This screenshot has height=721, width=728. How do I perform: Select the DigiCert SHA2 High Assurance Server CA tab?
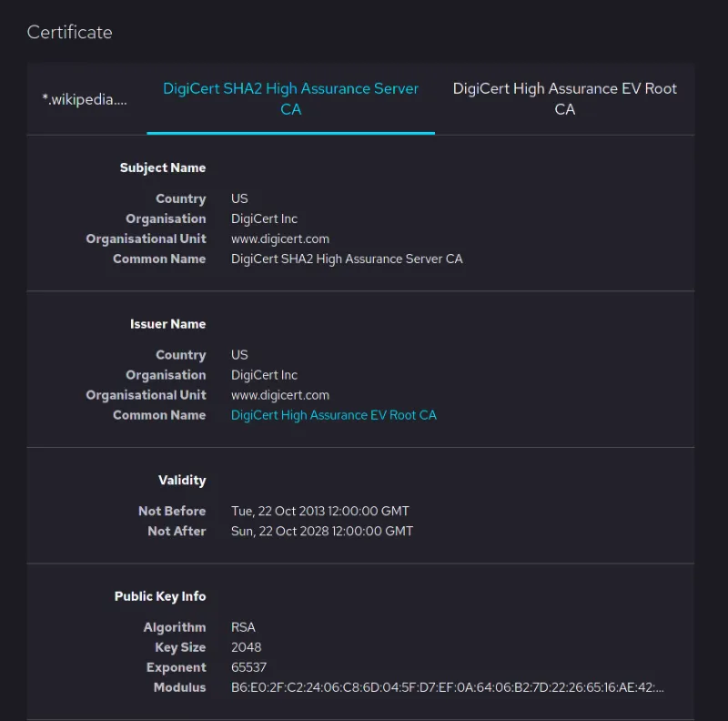tap(290, 99)
